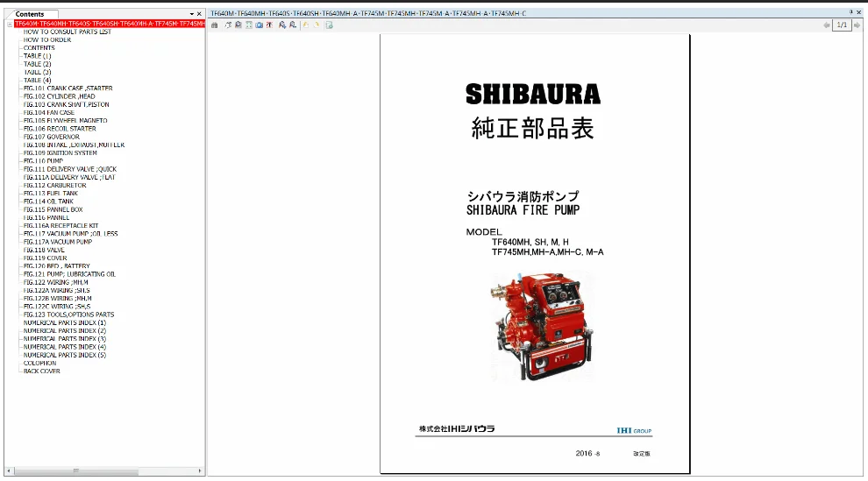Open FIG.114 OIL TANK

(48, 202)
